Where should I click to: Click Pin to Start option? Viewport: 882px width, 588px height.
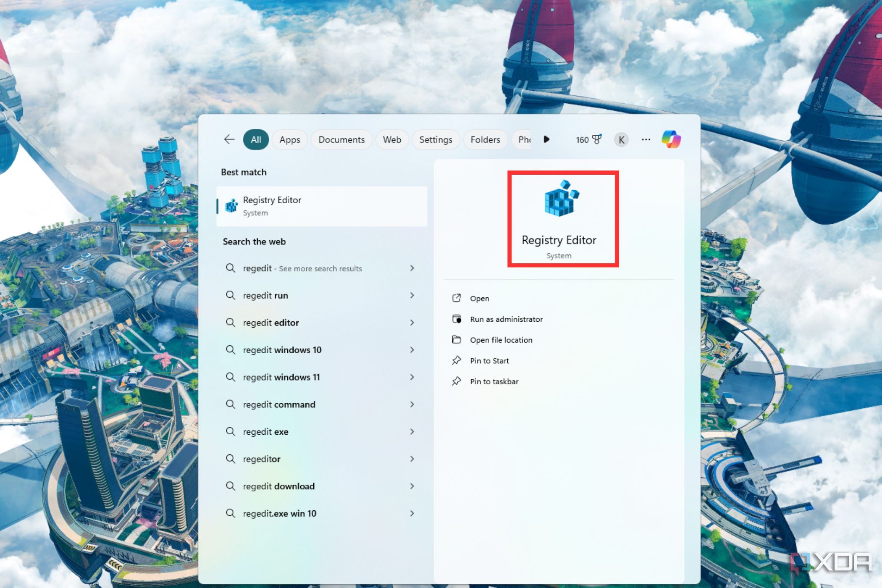(x=489, y=360)
